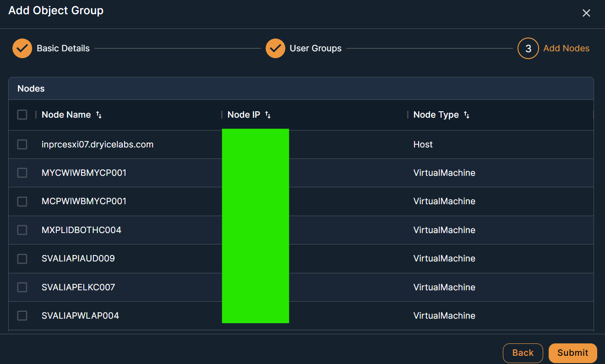
Task: Click the User Groups checkmark step icon
Action: point(275,48)
